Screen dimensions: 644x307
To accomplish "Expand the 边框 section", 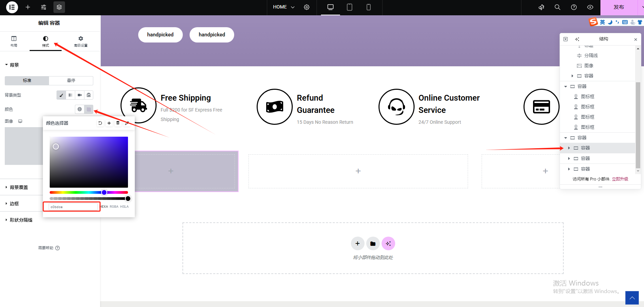I will [x=14, y=204].
